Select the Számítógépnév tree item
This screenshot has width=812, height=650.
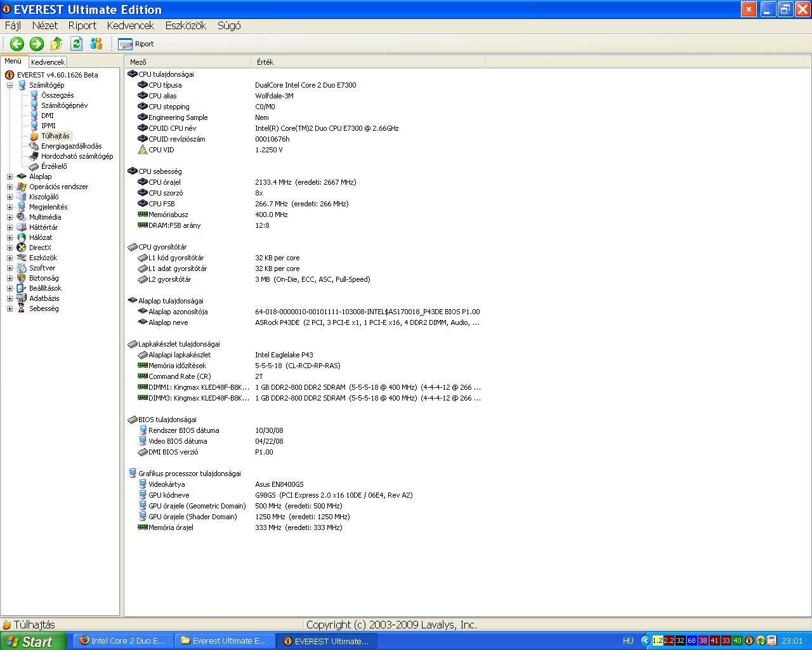[x=65, y=105]
